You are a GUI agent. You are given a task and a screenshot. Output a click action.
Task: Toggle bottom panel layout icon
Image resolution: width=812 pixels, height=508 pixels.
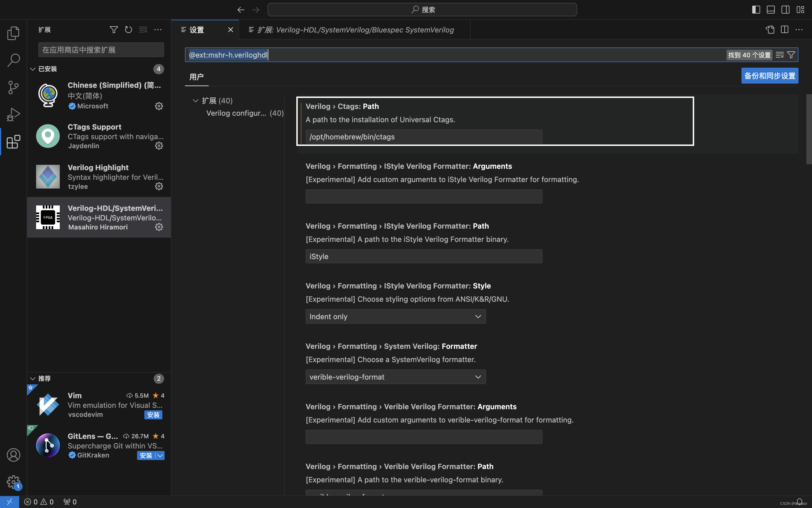771,10
